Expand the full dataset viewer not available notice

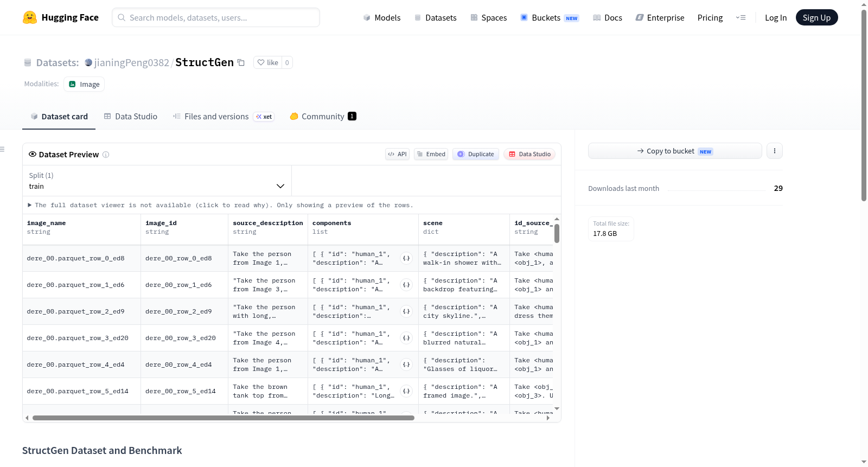click(x=220, y=205)
